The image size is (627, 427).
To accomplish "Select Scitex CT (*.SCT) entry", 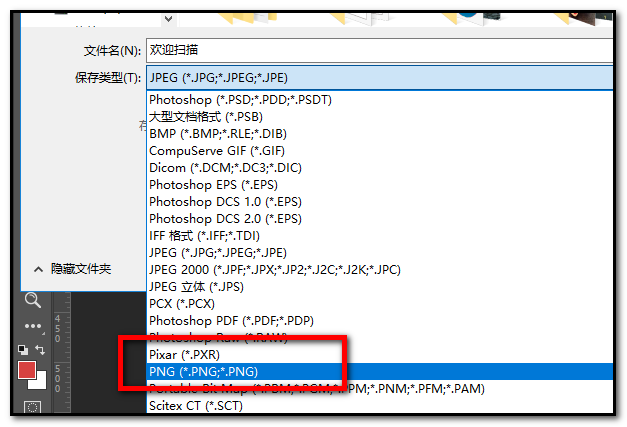I will pyautogui.click(x=379, y=405).
